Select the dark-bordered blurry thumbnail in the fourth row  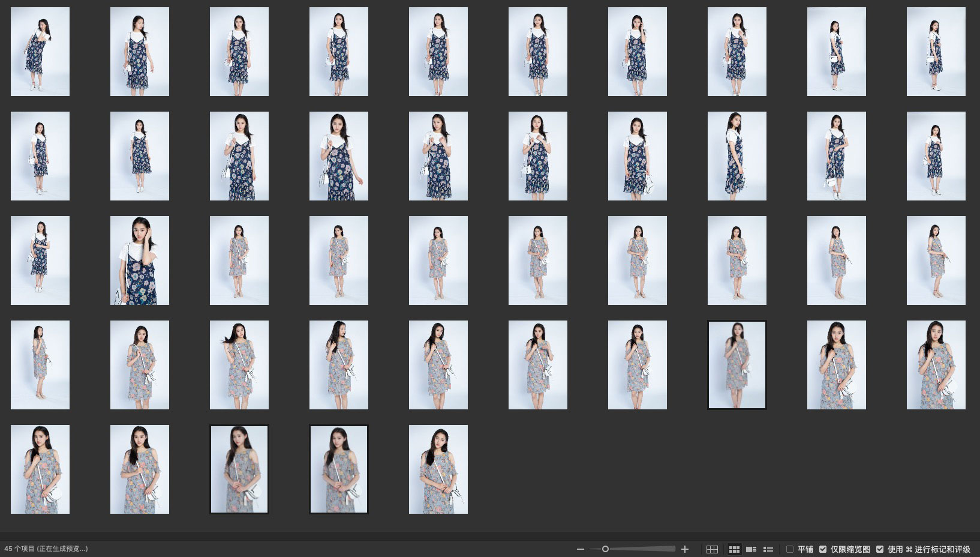pos(736,365)
